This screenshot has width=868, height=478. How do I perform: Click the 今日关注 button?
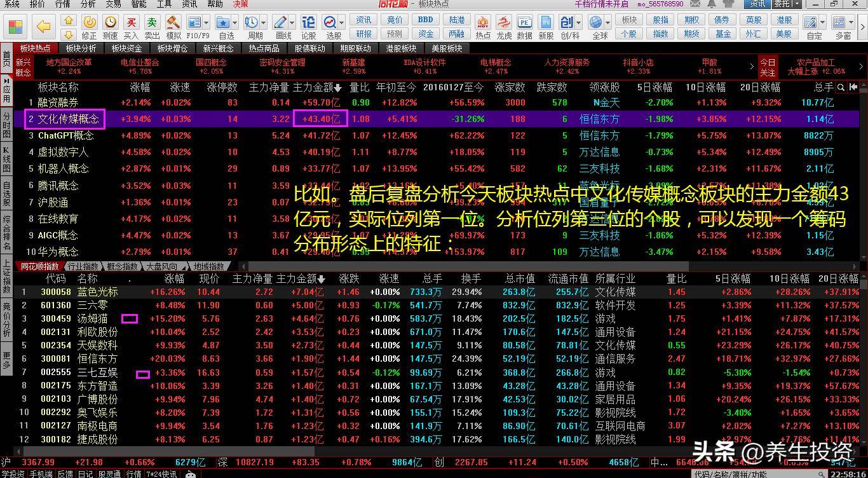768,67
